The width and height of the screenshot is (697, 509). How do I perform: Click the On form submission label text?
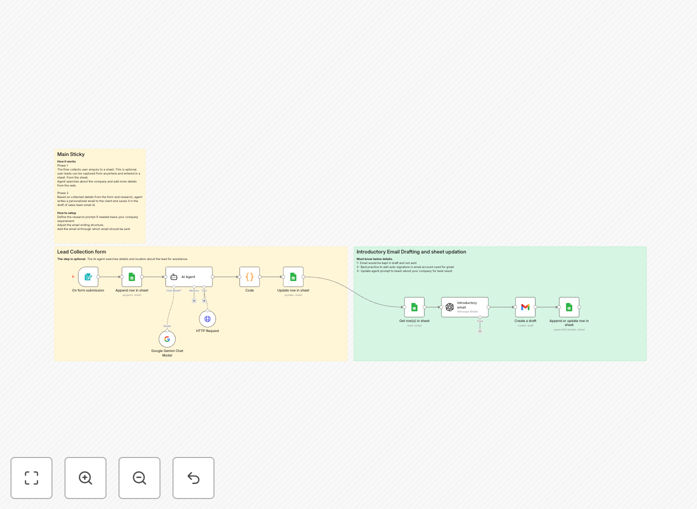(88, 291)
